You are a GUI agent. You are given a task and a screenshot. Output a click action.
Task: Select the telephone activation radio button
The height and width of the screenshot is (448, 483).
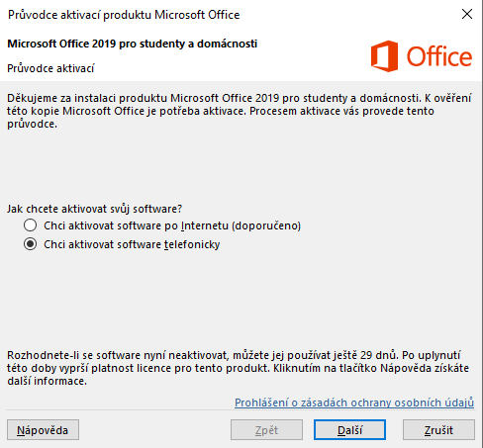30,244
